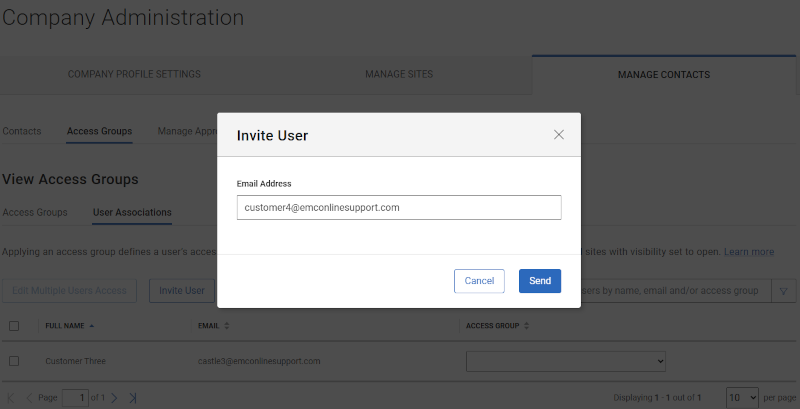The height and width of the screenshot is (409, 800).
Task: Toggle the select-all checkbox in table header
Action: click(14, 326)
